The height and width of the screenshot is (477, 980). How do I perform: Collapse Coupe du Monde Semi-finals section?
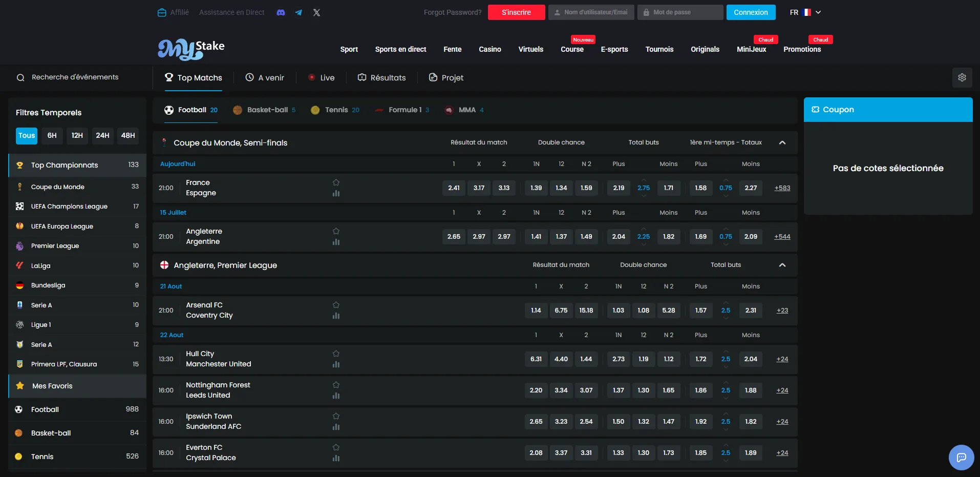[782, 142]
